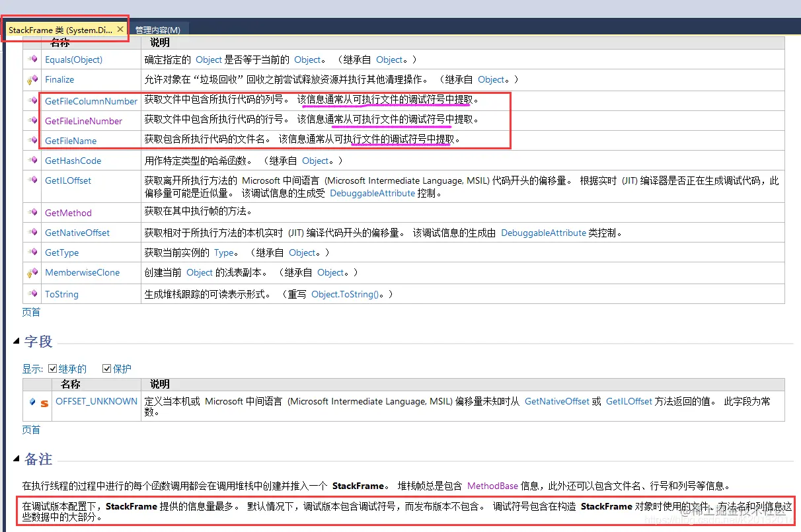The image size is (801, 532).
Task: Open the GetILOffset link in the name column
Action: pyautogui.click(x=68, y=180)
